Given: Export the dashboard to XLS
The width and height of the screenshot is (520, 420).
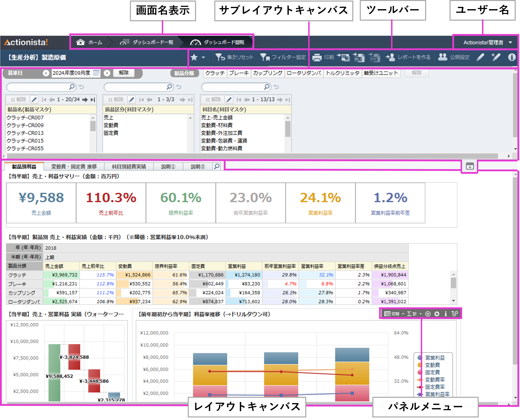Looking at the screenshot, I should tap(359, 58).
